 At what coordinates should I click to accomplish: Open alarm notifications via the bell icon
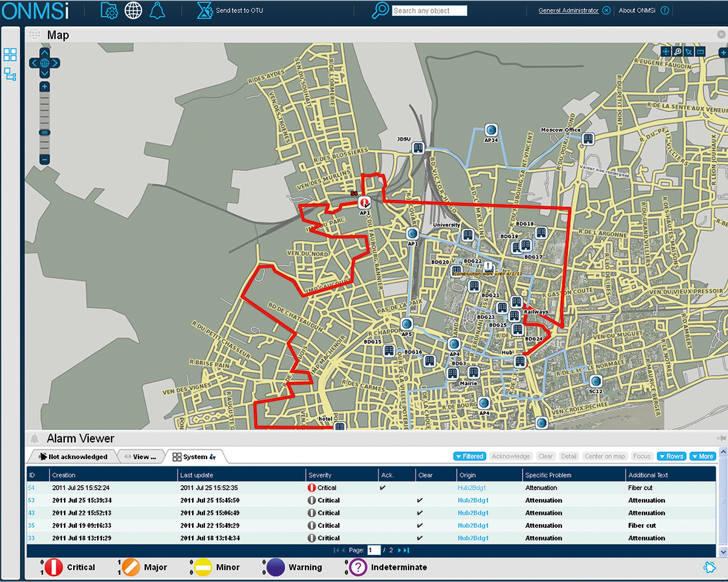[157, 10]
